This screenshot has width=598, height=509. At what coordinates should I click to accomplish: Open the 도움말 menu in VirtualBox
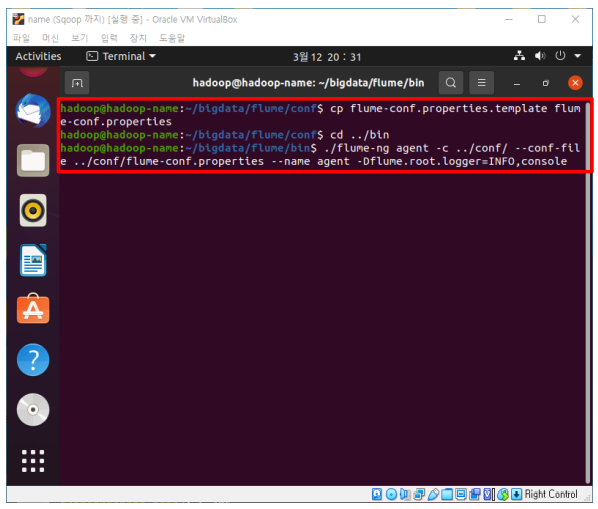(172, 38)
